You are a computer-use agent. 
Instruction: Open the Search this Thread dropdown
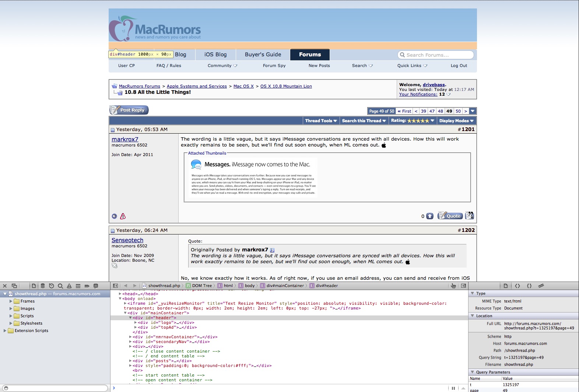364,121
